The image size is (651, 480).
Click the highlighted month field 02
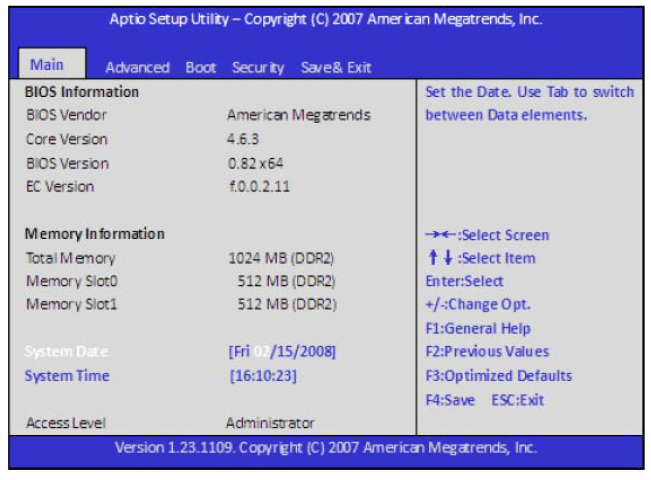262,352
